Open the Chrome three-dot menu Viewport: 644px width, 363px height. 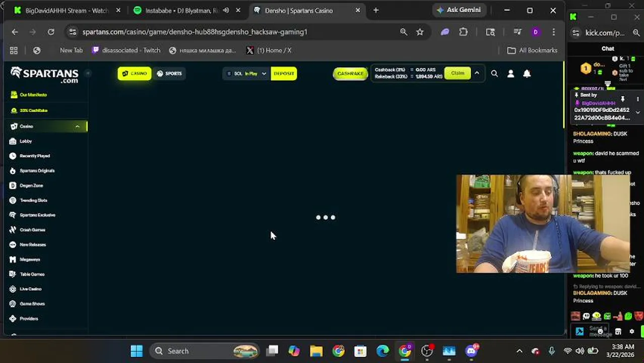[554, 32]
